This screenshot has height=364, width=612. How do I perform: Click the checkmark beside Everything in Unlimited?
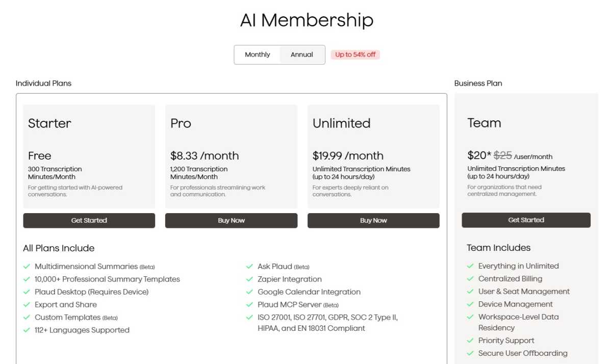[470, 266]
